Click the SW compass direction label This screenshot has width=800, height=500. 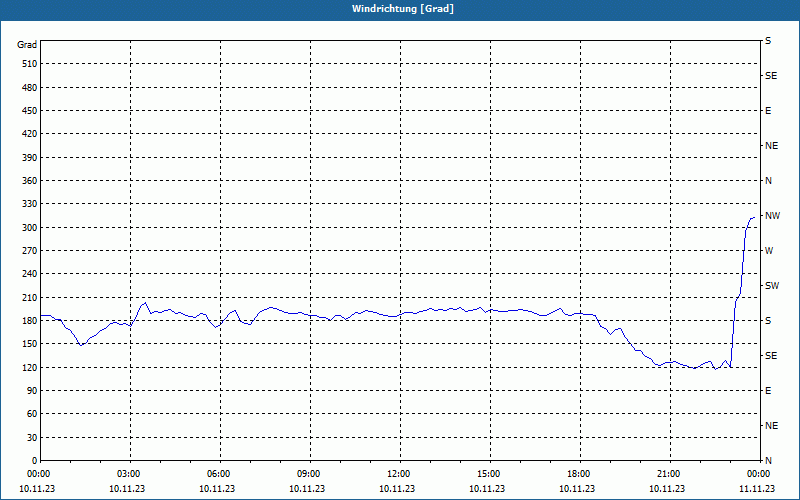[x=772, y=286]
